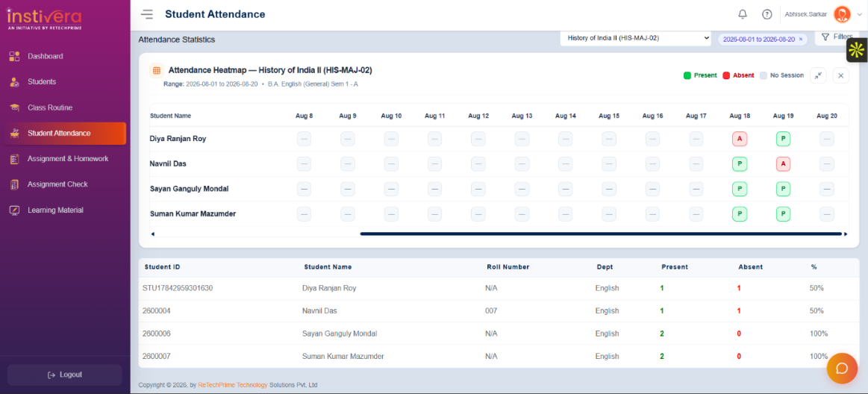Screen dimensions: 868x394
Task: Click the Roll Number column header
Action: (508, 267)
